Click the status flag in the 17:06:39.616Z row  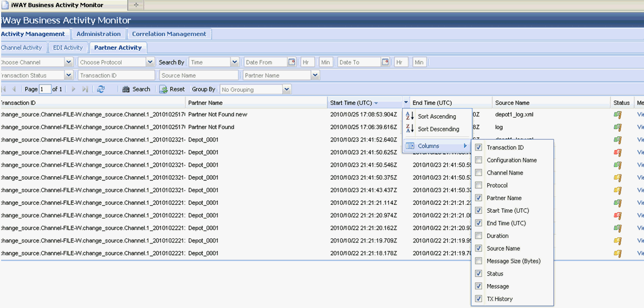(617, 127)
